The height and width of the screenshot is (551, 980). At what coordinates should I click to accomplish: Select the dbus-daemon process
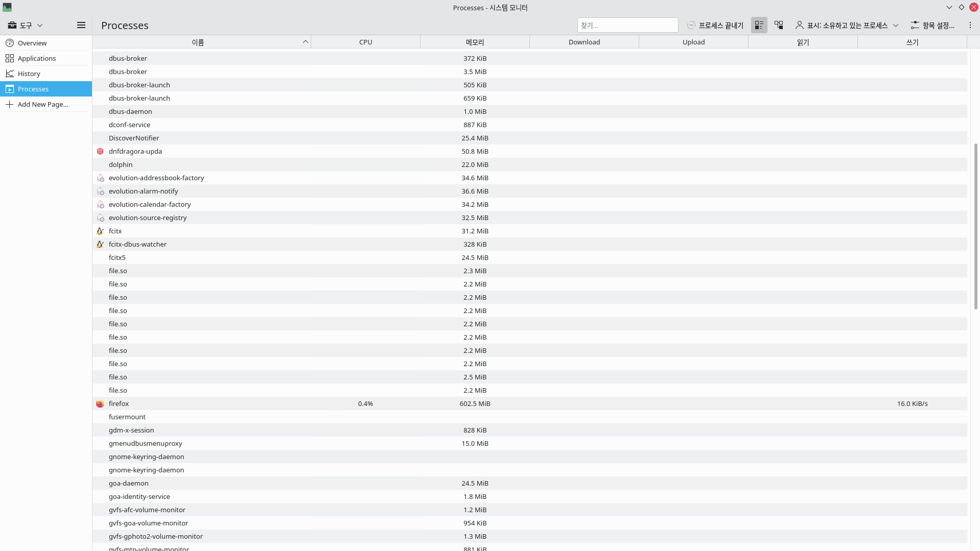pyautogui.click(x=529, y=111)
